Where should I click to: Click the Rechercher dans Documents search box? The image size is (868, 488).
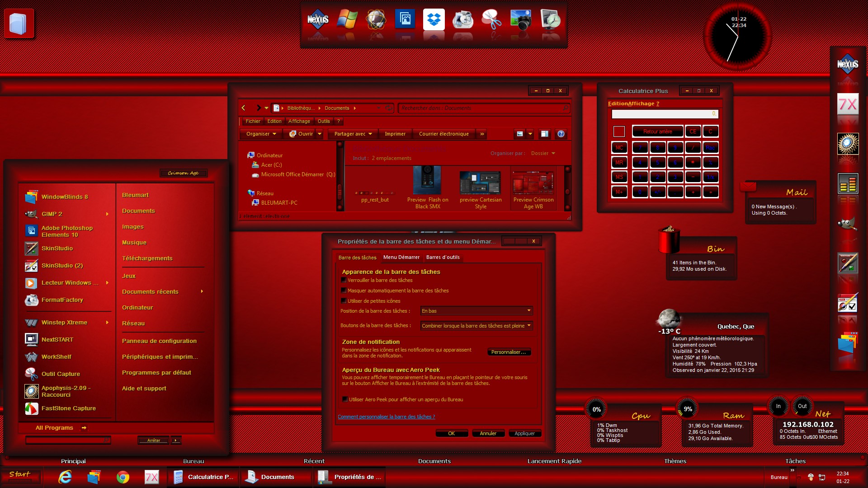click(x=484, y=108)
